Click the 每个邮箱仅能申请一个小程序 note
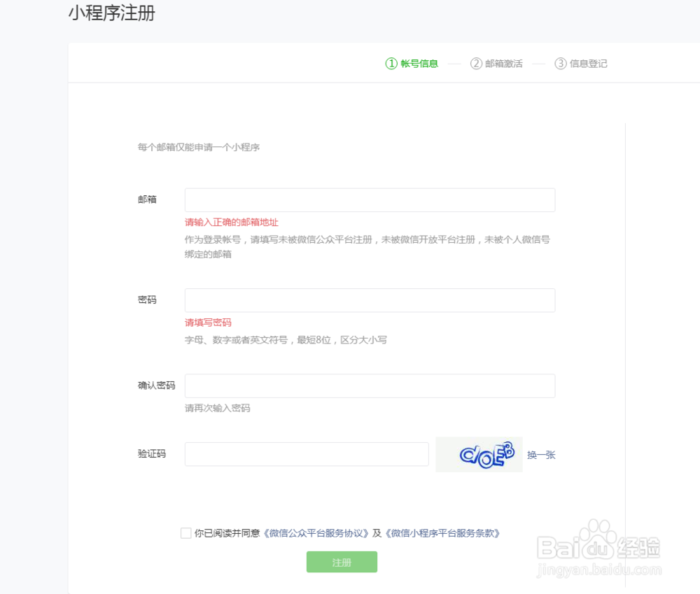Screen dimensions: 700x594 pos(199,147)
